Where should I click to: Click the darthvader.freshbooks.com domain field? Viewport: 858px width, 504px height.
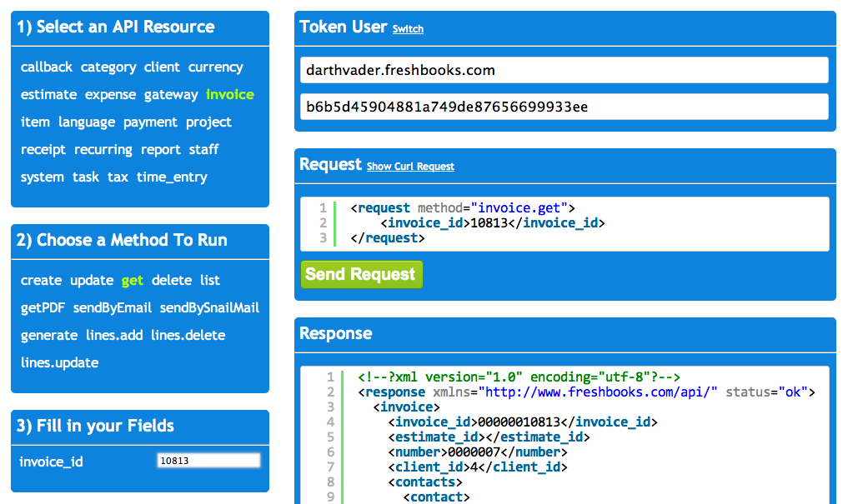pos(564,70)
